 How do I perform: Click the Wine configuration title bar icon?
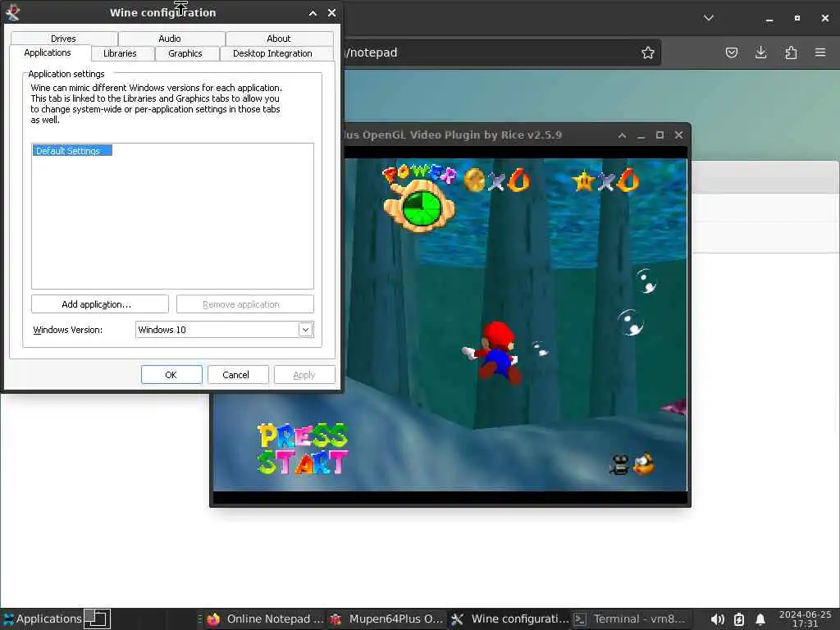tap(12, 12)
